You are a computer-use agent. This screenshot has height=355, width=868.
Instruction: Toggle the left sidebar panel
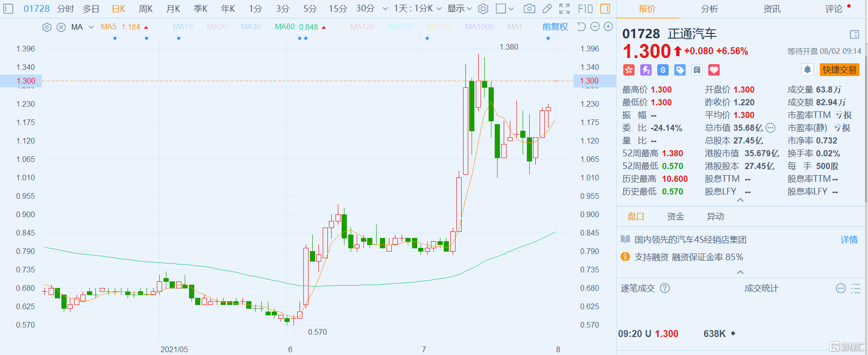click(9, 8)
